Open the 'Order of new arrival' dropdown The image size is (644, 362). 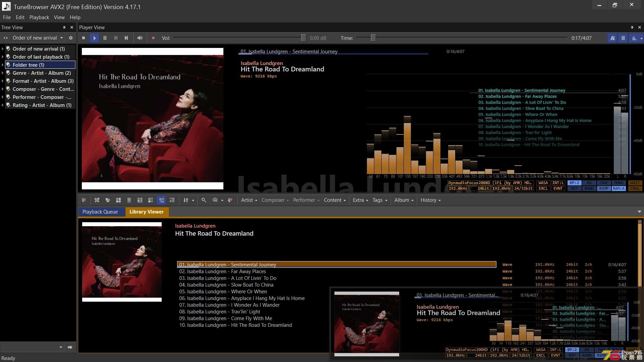pos(38,38)
